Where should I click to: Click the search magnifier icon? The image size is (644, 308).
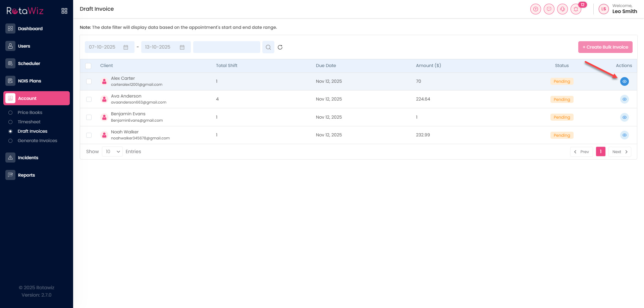[x=268, y=47]
